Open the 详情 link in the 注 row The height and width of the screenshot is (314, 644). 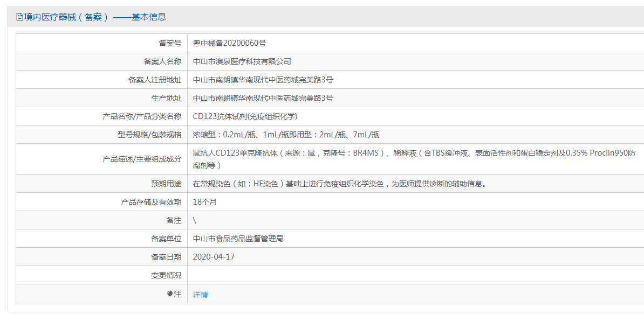(x=201, y=294)
